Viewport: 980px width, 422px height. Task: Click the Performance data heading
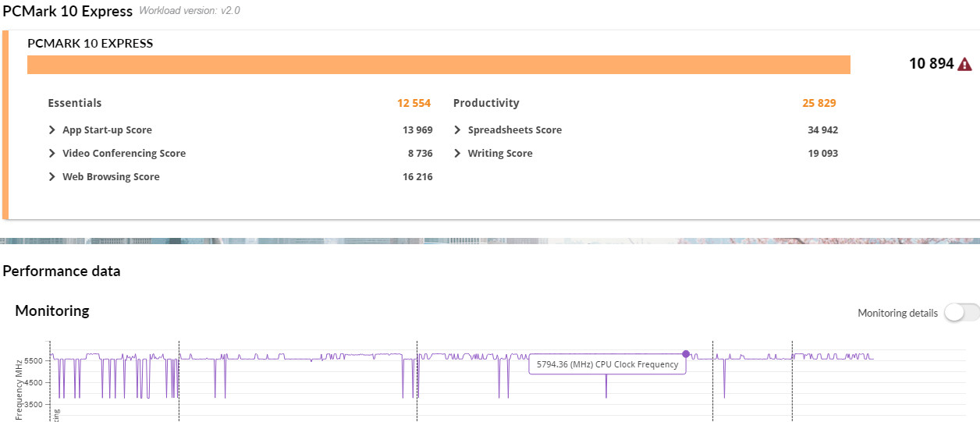(62, 271)
